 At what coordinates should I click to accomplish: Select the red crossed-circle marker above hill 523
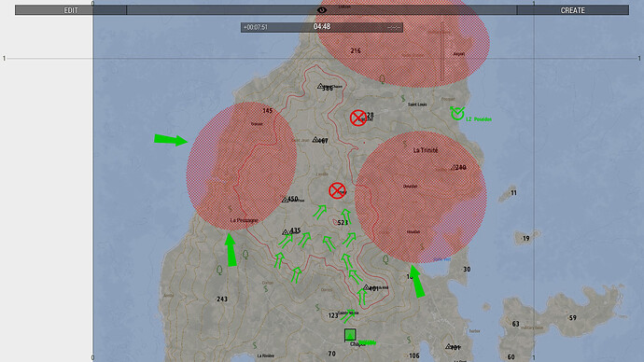click(337, 191)
